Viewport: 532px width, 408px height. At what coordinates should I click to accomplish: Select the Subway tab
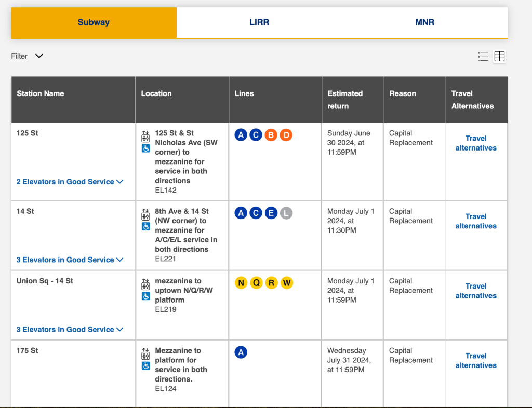tap(94, 22)
